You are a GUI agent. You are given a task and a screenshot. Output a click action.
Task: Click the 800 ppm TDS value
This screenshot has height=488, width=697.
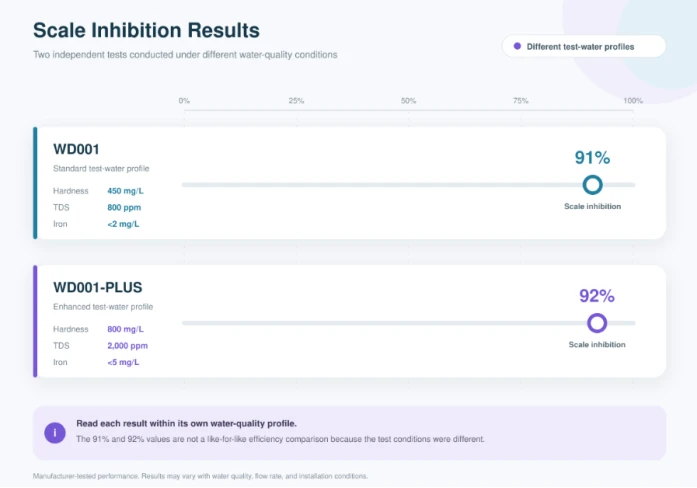click(124, 208)
